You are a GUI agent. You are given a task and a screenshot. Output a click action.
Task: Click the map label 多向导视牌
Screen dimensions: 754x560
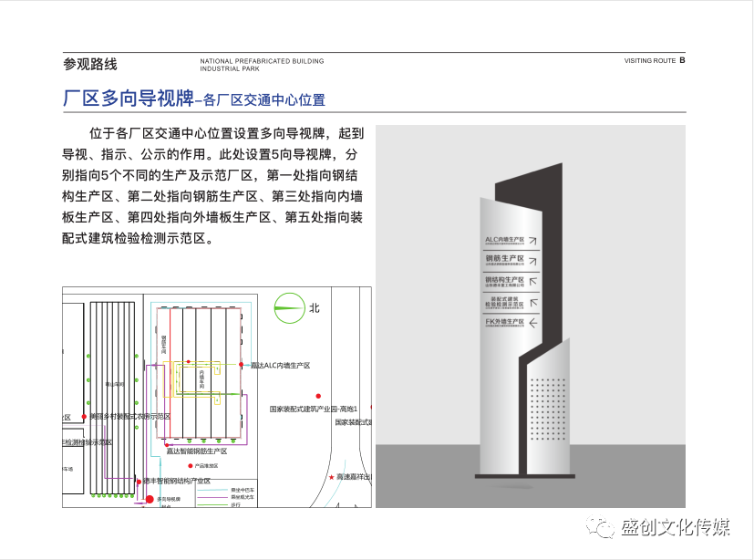(x=169, y=500)
